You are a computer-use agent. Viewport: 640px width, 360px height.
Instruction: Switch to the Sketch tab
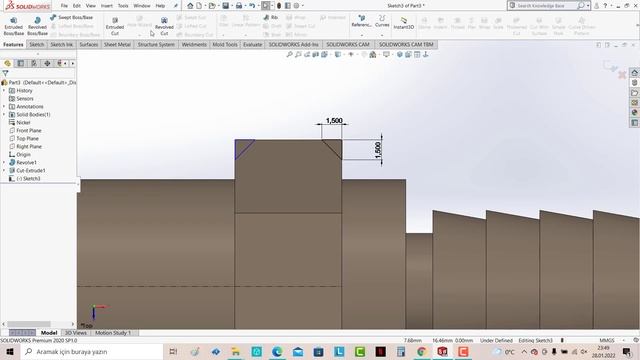coord(36,44)
